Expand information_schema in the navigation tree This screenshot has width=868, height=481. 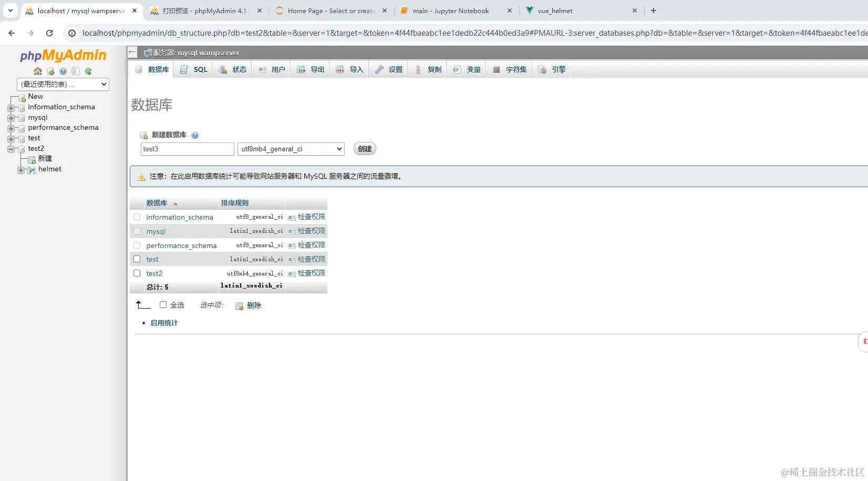click(x=11, y=108)
